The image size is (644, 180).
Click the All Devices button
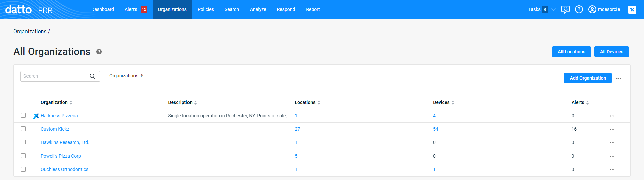click(611, 52)
